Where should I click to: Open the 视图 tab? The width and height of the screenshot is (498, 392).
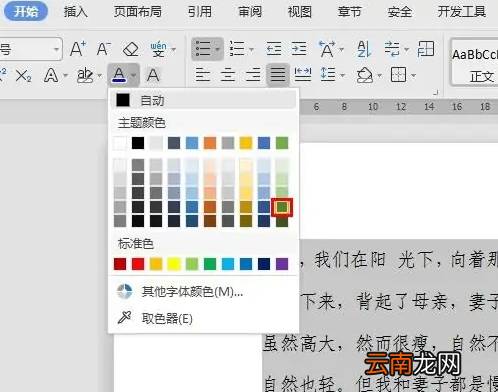[x=300, y=12]
